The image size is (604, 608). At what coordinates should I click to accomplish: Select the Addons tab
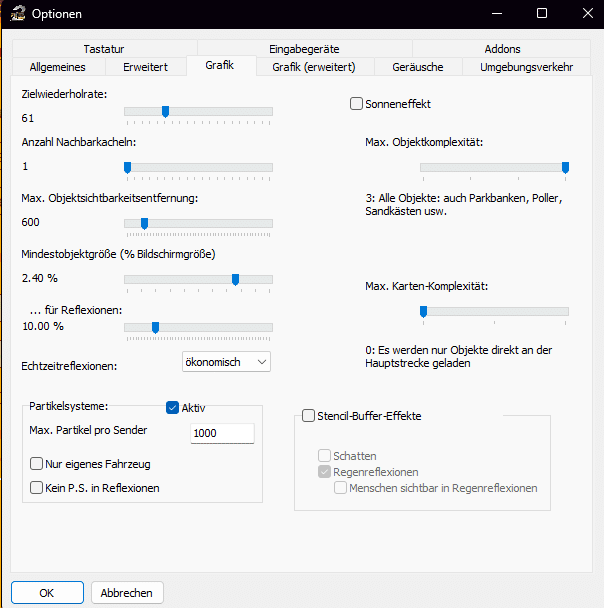502,49
